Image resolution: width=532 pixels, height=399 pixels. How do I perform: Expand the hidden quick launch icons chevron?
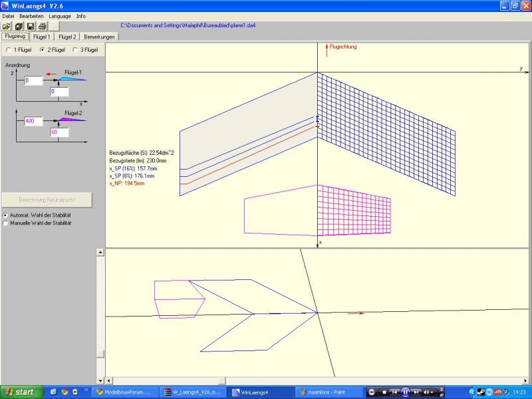[x=86, y=390]
